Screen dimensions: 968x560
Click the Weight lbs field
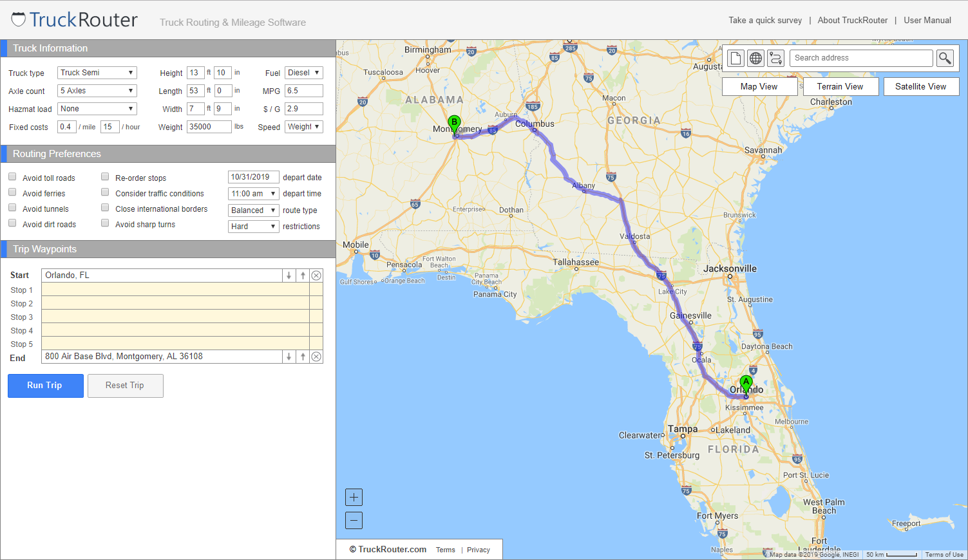click(x=209, y=127)
